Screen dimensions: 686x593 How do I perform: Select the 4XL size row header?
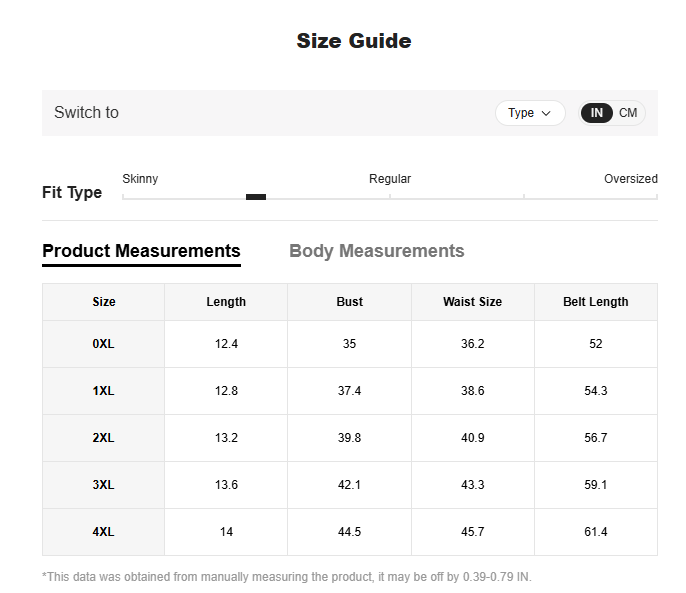point(103,532)
